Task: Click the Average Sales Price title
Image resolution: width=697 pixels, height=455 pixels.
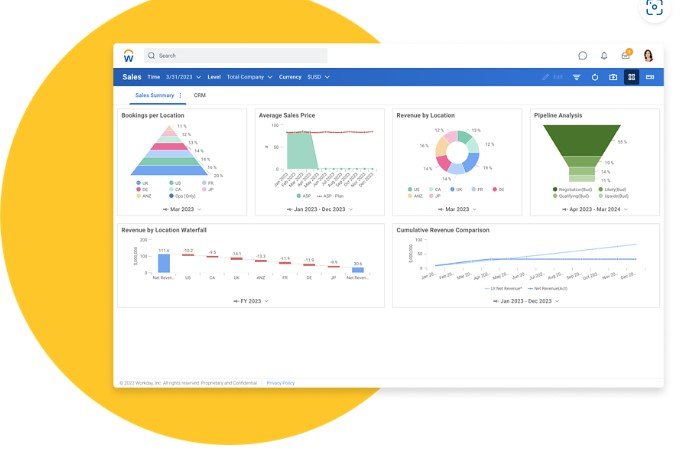Action: click(287, 115)
